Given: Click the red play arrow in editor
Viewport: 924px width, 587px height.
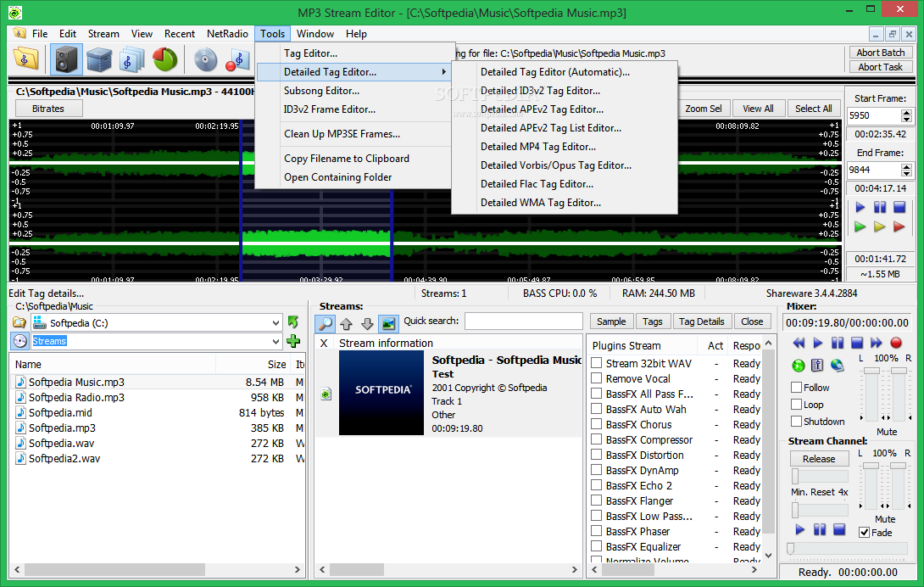Looking at the screenshot, I should tap(899, 226).
